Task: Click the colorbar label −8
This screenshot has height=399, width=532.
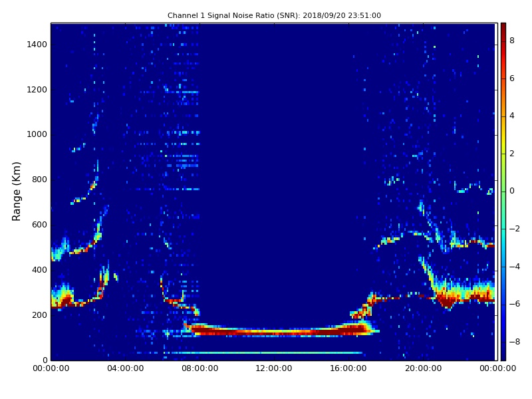Action: click(514, 342)
